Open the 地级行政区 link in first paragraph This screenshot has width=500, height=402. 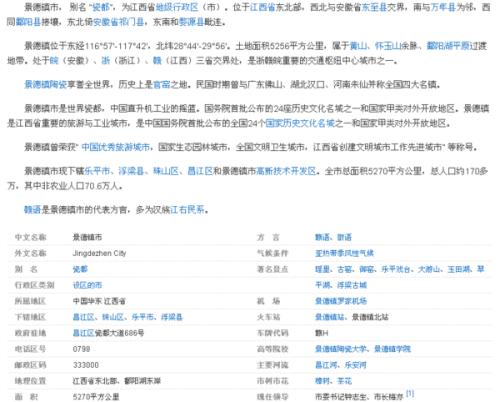coord(177,7)
